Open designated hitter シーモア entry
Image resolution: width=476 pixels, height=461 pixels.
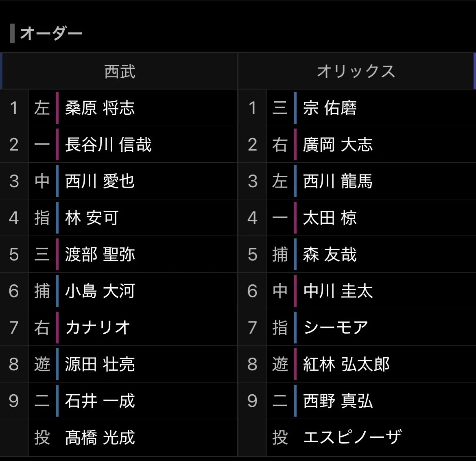coord(336,328)
